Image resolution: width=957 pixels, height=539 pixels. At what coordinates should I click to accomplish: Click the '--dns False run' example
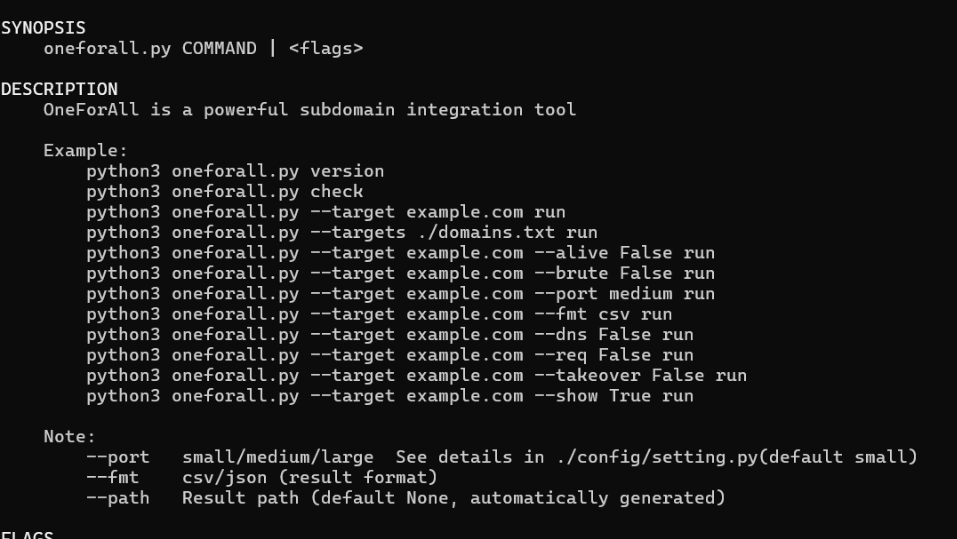click(x=390, y=335)
